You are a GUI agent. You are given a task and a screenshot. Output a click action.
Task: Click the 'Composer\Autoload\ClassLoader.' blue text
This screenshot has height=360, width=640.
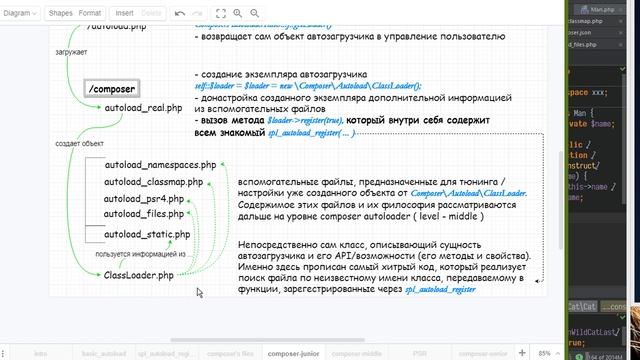(x=469, y=193)
